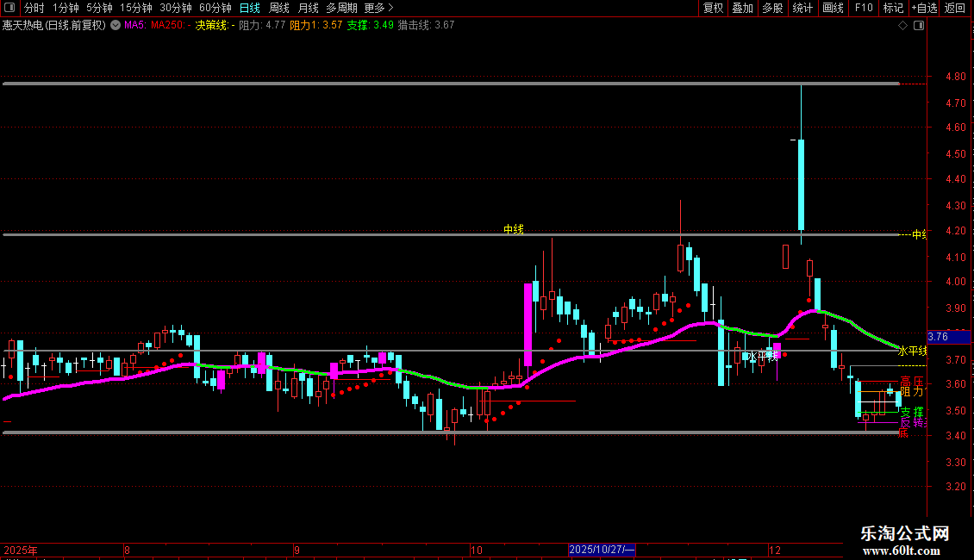Switch to 周线 weekly chart tab
The width and height of the screenshot is (974, 560).
[279, 8]
